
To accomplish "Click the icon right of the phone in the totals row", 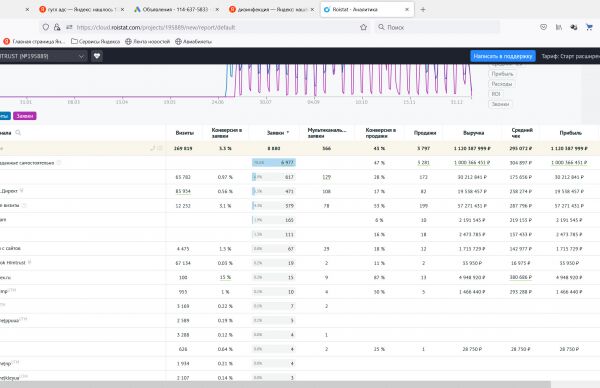I will (x=160, y=148).
